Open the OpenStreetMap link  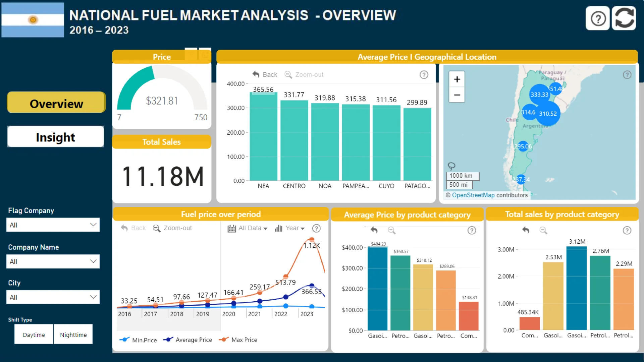473,195
